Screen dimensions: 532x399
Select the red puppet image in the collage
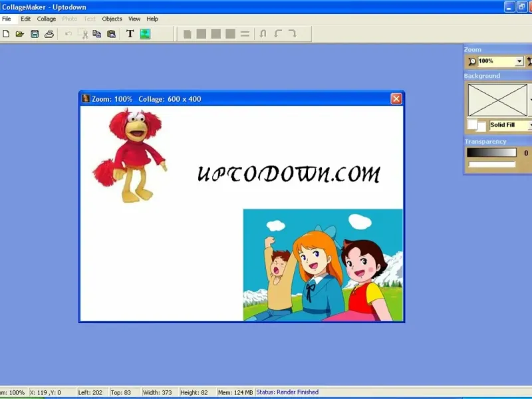click(x=130, y=156)
